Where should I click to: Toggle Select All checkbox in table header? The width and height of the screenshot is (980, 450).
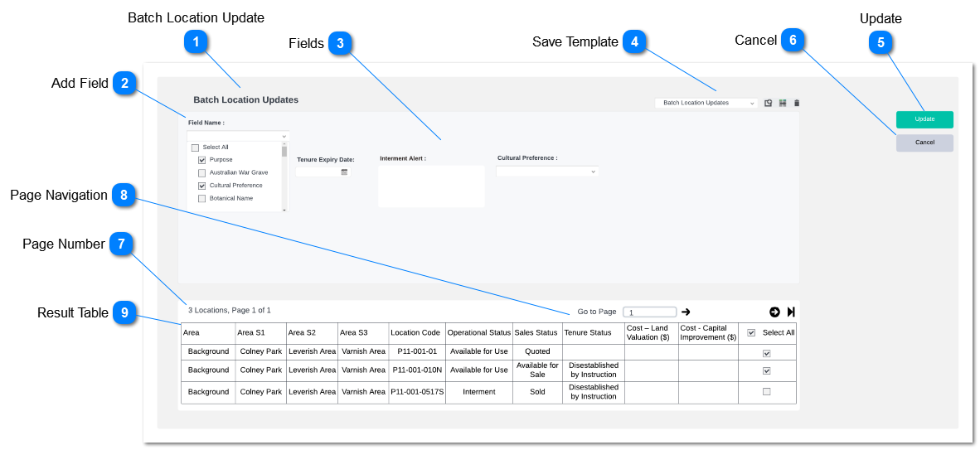coord(751,333)
